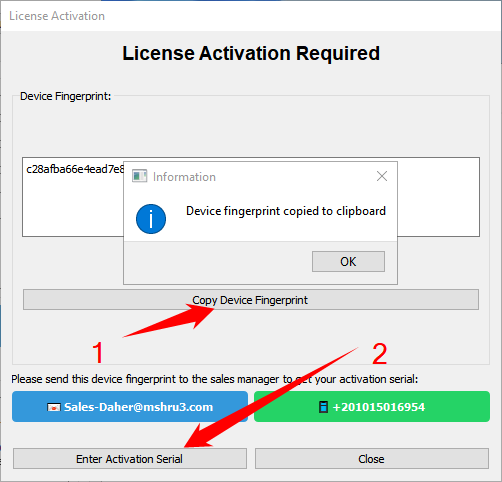Open the Enter Activation Serial dialog
This screenshot has width=502, height=482.
point(130,459)
